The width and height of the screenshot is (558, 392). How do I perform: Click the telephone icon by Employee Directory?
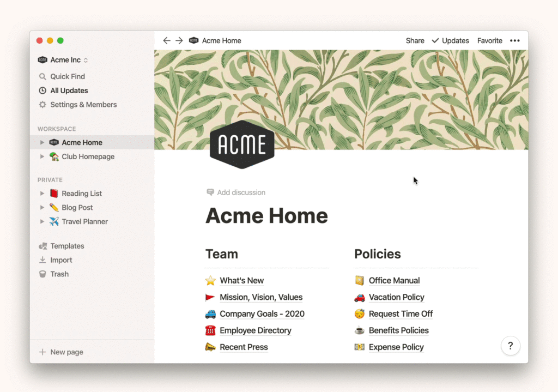pos(210,330)
